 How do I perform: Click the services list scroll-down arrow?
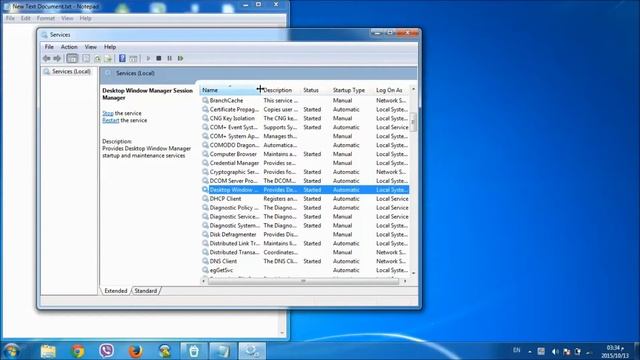coord(413,273)
